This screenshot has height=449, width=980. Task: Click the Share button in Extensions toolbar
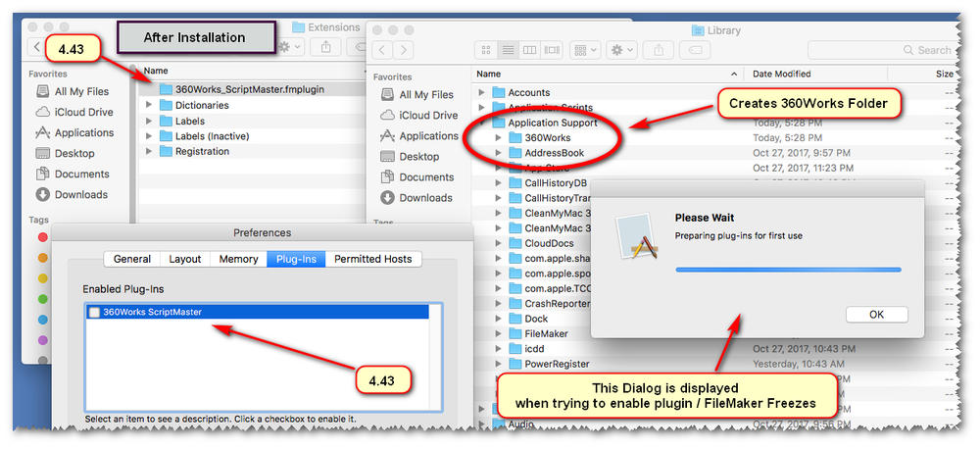(325, 47)
